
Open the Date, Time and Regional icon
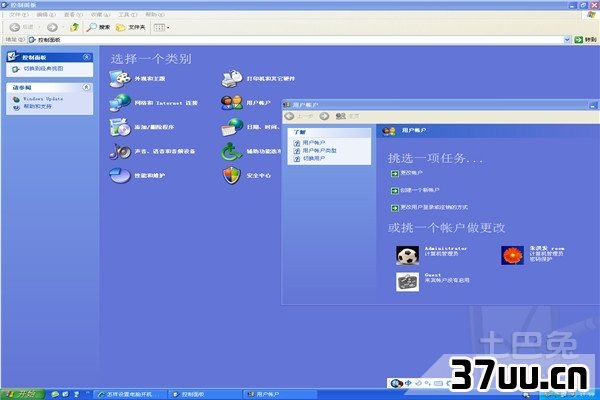[232, 127]
